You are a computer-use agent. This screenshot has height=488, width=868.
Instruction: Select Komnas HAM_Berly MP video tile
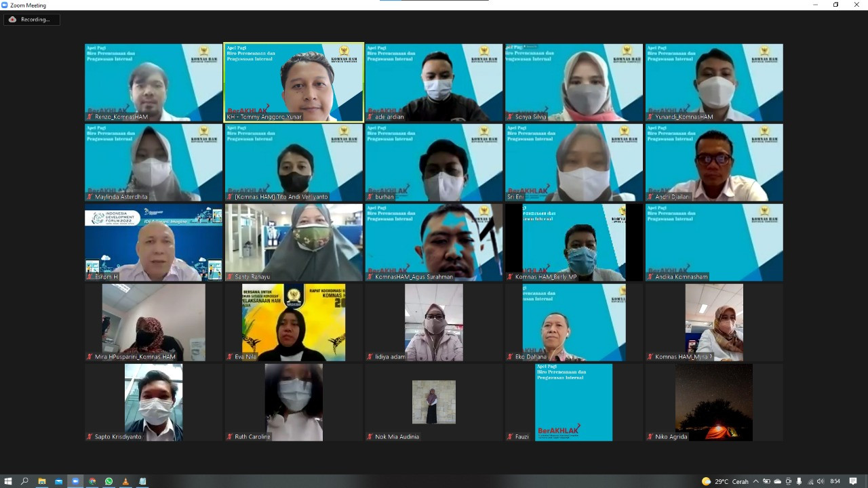[x=574, y=243]
